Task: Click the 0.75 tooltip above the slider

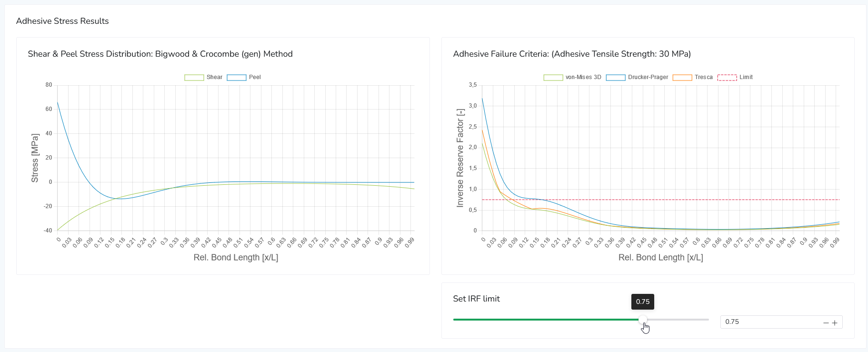Action: click(643, 302)
